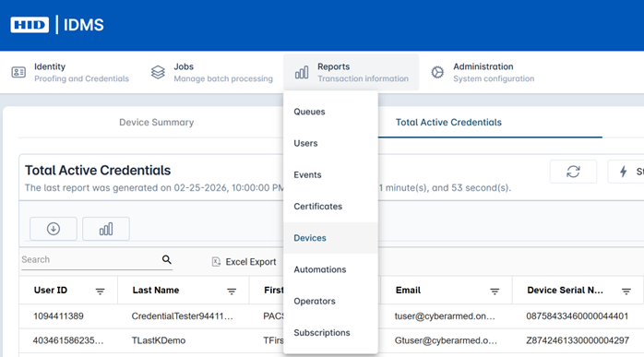Viewport: 644px width, 357px height.
Task: Click the Gtuser@cyberarmed.o... email cell
Action: (446, 340)
